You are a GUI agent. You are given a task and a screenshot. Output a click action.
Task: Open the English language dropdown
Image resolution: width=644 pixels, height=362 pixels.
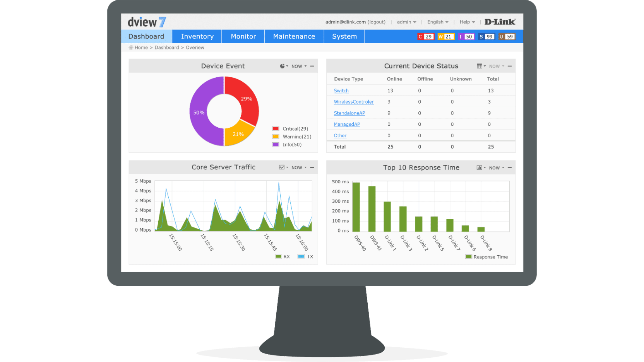pos(437,22)
